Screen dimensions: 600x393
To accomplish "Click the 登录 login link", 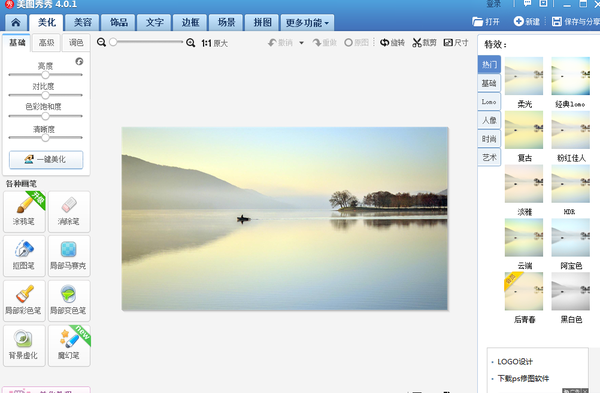I will pos(494,4).
